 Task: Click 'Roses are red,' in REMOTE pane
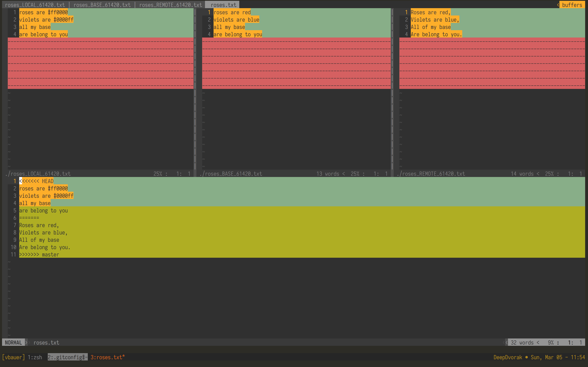click(x=430, y=12)
